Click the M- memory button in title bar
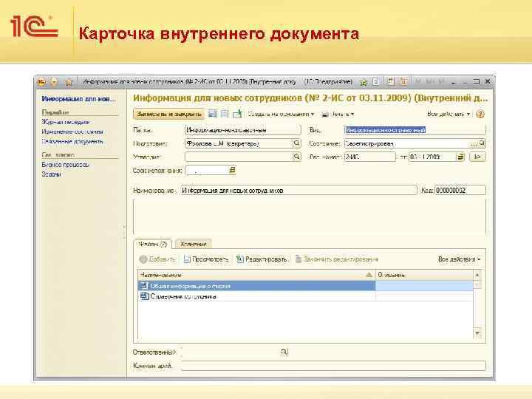 tap(441, 82)
